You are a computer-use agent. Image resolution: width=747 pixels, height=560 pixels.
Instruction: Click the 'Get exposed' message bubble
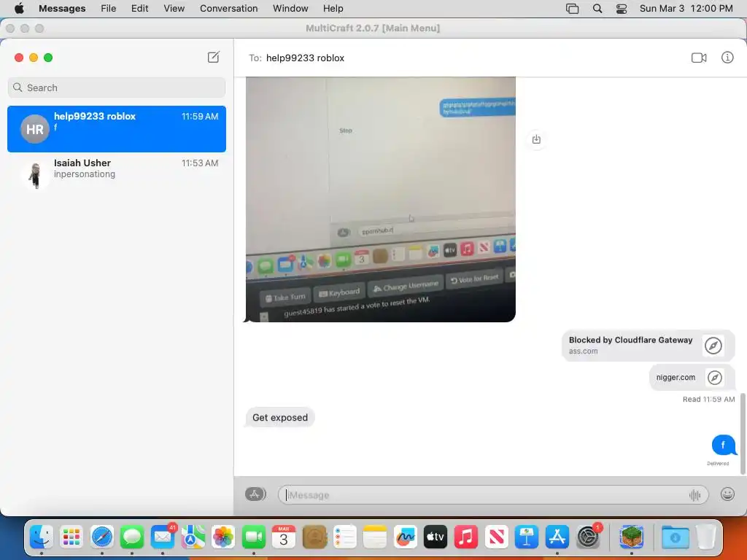[280, 418]
